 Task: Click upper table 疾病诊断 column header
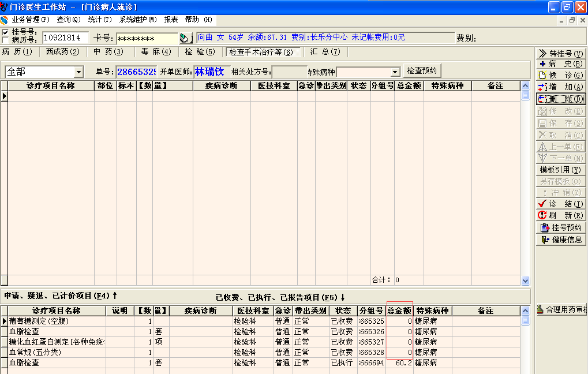pos(222,86)
